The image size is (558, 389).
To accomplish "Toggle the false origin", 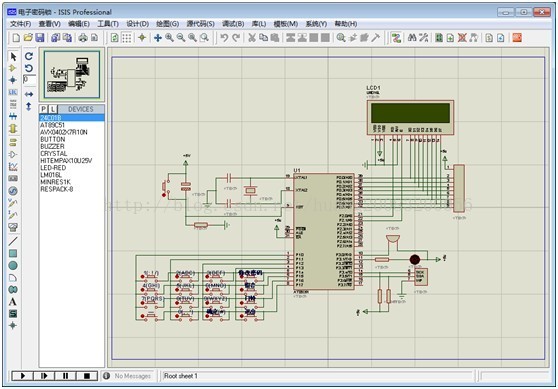I will [x=142, y=38].
